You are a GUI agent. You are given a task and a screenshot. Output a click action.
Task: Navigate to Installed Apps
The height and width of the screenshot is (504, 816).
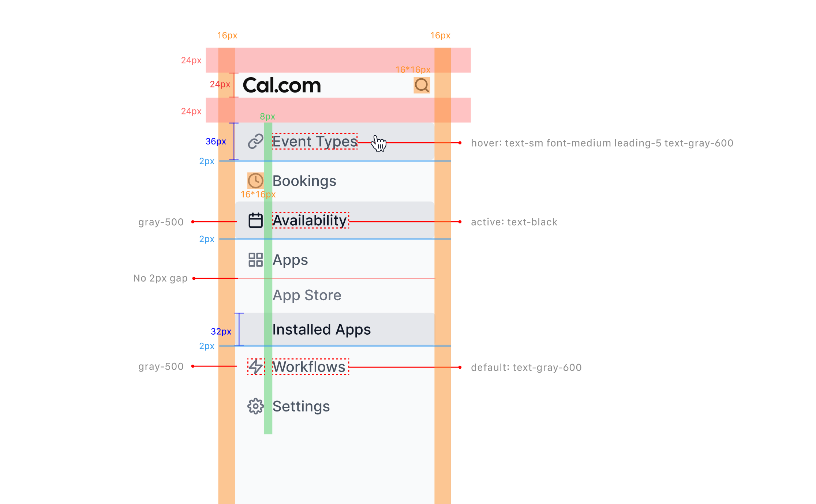tap(322, 329)
